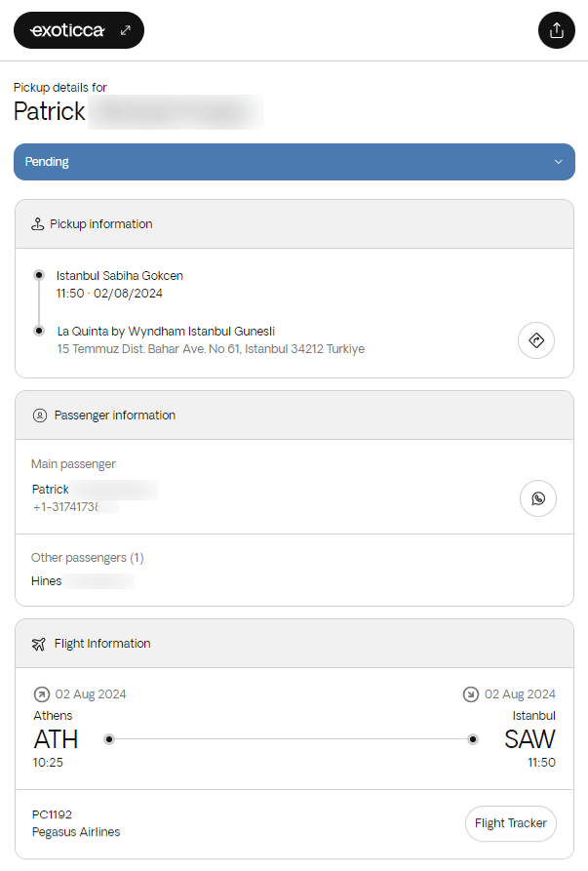Open directions to La Quinta hotel
Viewport: 588px width, 871px height.
pyautogui.click(x=536, y=340)
